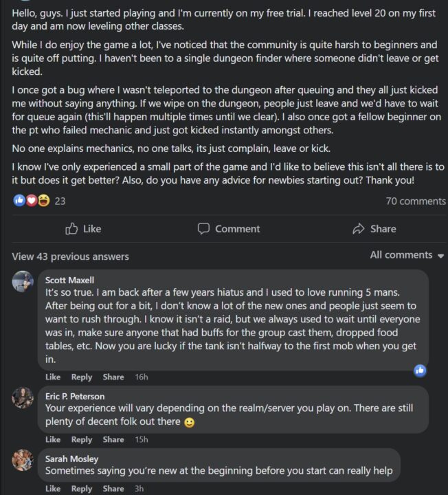The width and height of the screenshot is (448, 495).
Task: Click the thumbs-up Like icon under the post
Action: point(71,229)
